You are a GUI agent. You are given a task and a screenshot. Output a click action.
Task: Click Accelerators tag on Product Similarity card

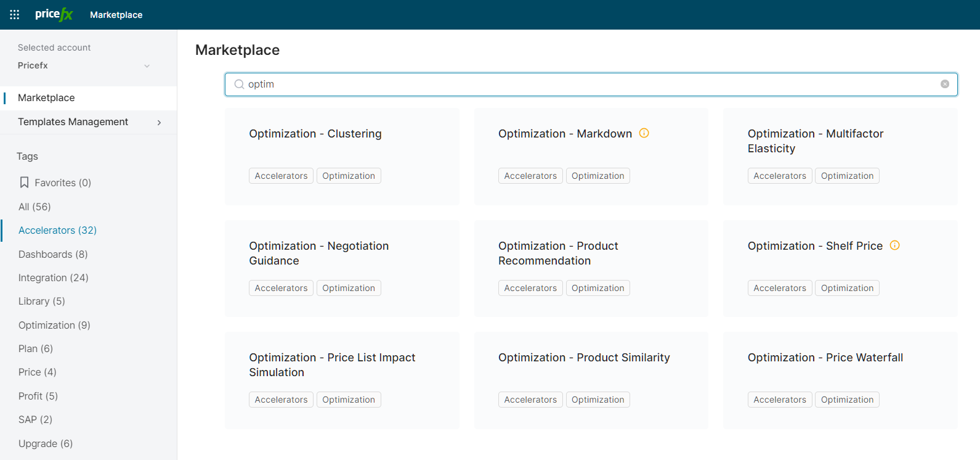(x=530, y=400)
